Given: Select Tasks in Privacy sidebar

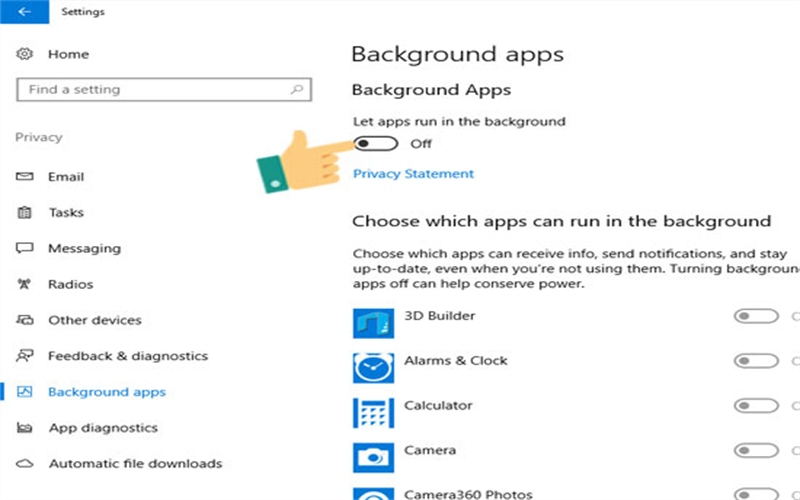Looking at the screenshot, I should point(66,212).
